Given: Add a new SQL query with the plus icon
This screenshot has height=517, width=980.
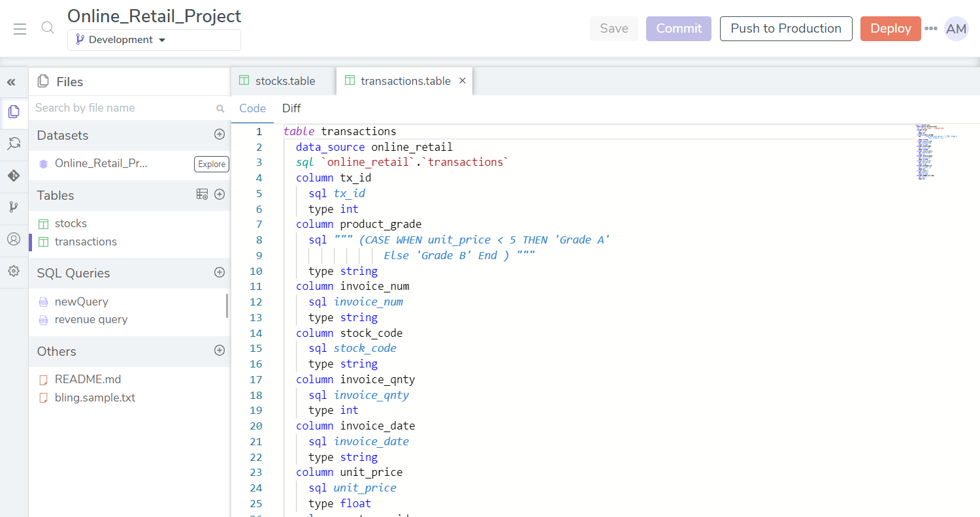Looking at the screenshot, I should click(x=220, y=272).
